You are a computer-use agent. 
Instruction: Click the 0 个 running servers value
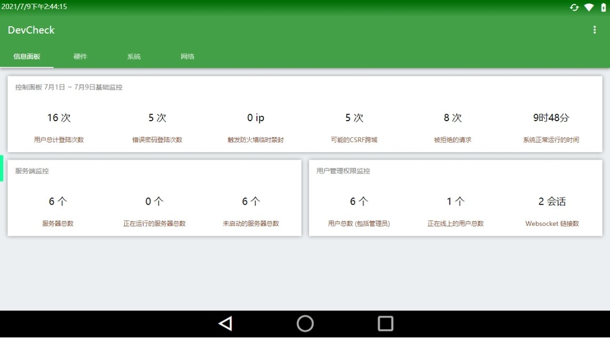[x=154, y=201]
